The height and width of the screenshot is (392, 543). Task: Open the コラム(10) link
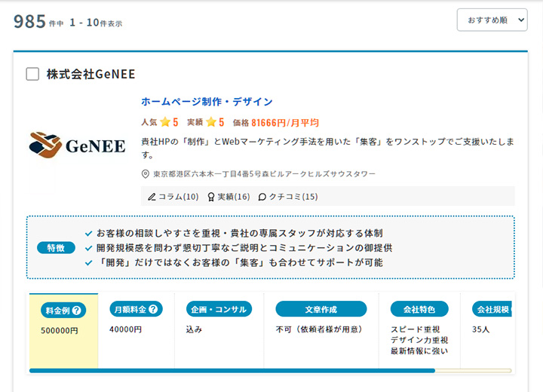coord(178,197)
